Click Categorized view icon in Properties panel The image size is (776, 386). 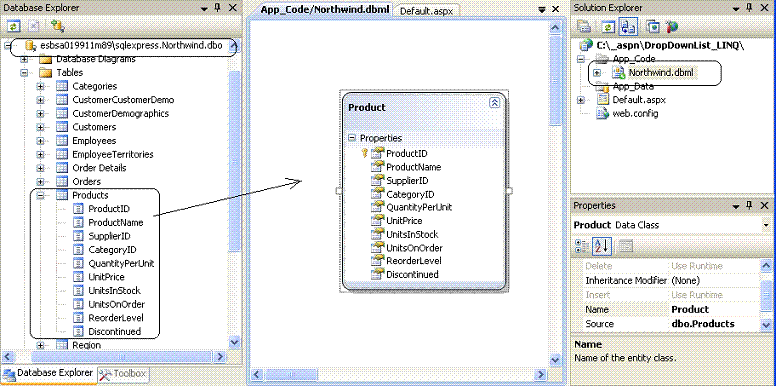click(x=582, y=246)
